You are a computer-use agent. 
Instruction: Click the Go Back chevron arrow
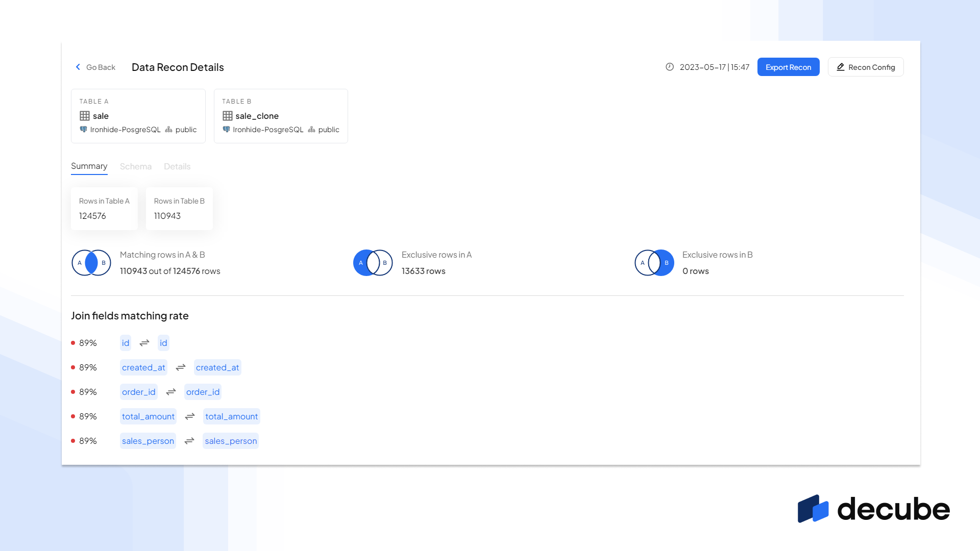tap(78, 67)
